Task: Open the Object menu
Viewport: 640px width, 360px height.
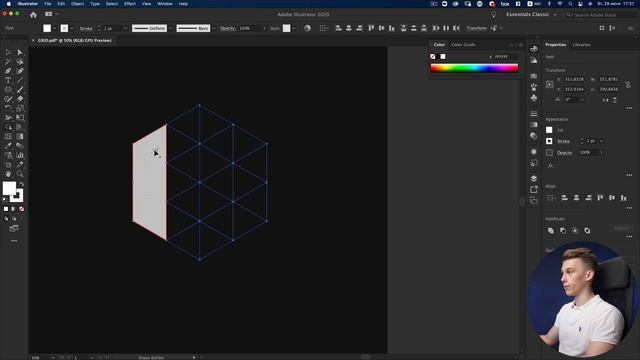Action: 78,4
